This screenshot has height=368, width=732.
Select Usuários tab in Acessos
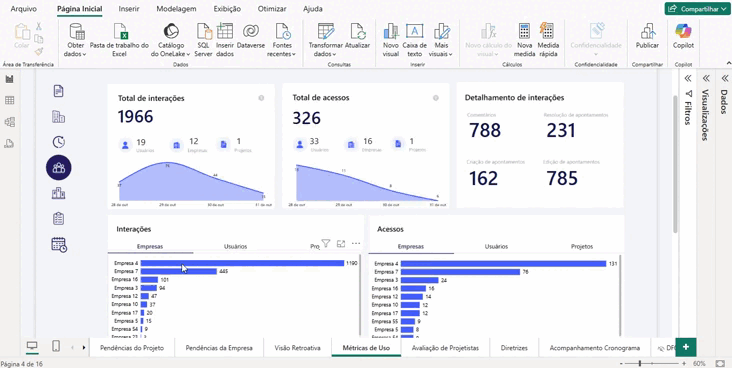(496, 247)
